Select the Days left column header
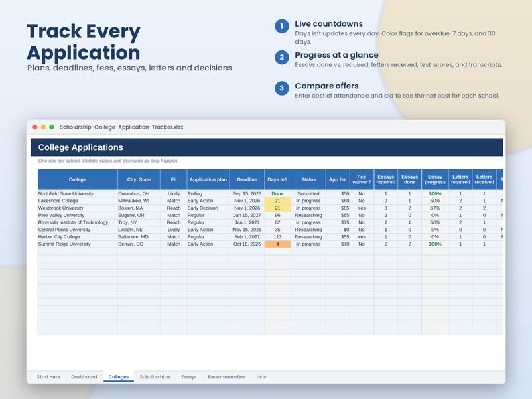The image size is (532, 399). (x=277, y=179)
